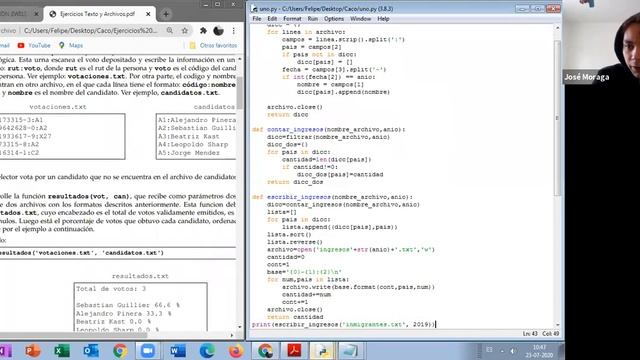
Task: Click the 'Ln: 43' status bar indicator
Action: click(530, 333)
